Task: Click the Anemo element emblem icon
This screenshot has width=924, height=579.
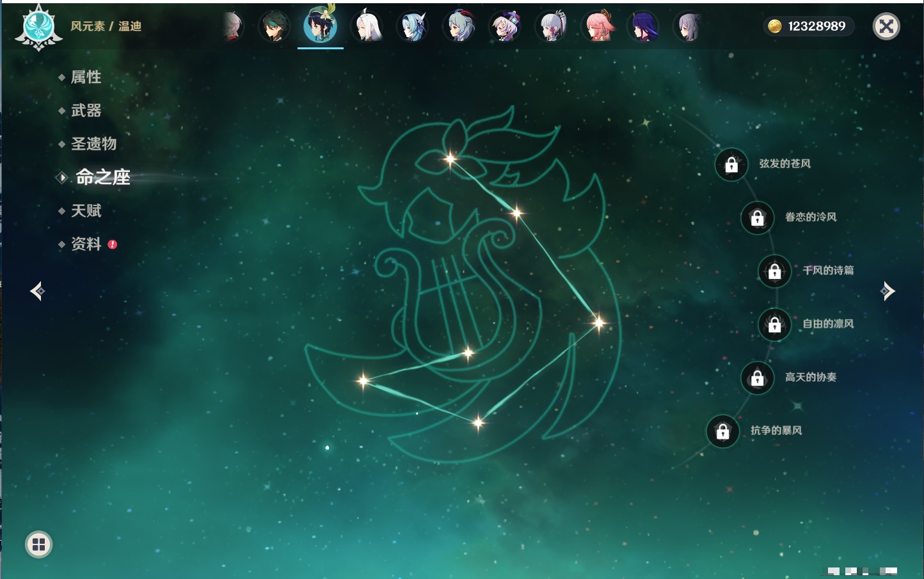Action: pos(38,28)
